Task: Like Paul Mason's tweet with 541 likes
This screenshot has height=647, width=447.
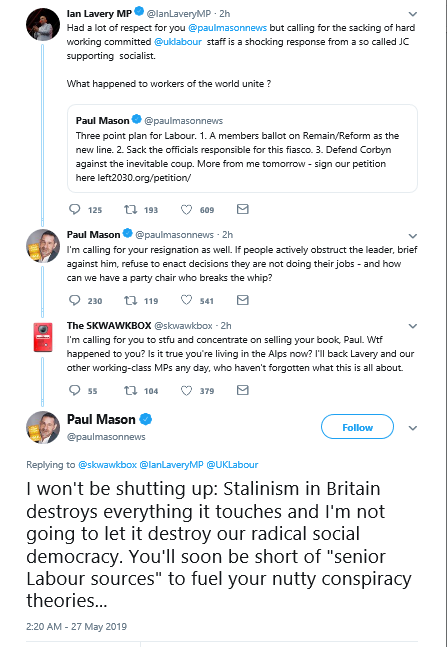Action: (x=187, y=300)
